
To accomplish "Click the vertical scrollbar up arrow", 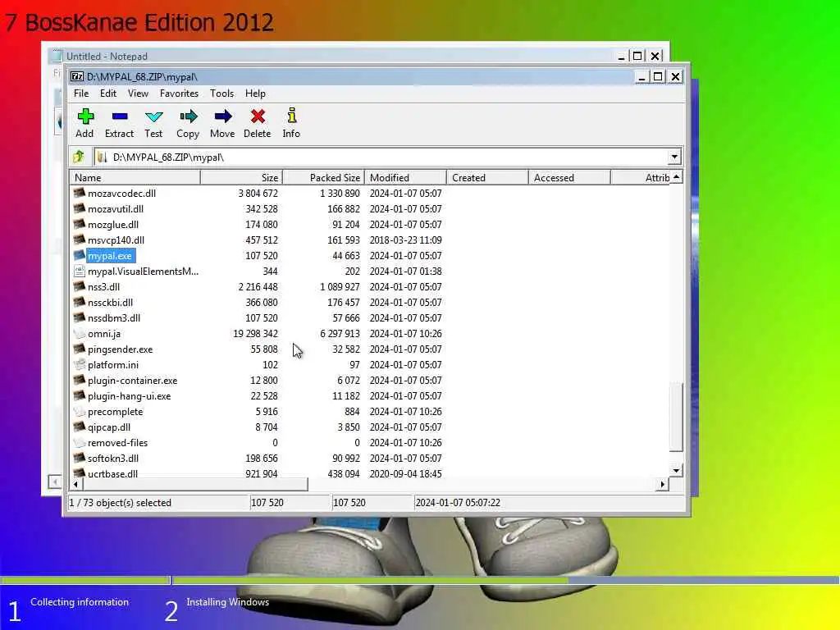I will pyautogui.click(x=677, y=177).
